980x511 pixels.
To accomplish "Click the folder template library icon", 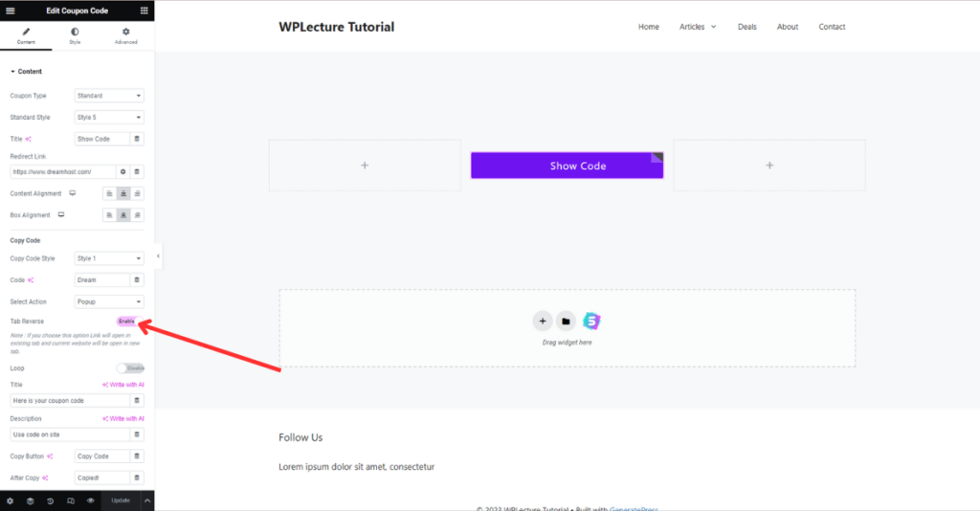I will coord(566,322).
